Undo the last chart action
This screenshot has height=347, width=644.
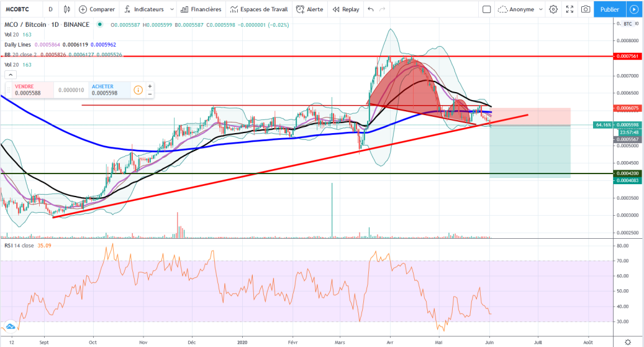(x=371, y=9)
